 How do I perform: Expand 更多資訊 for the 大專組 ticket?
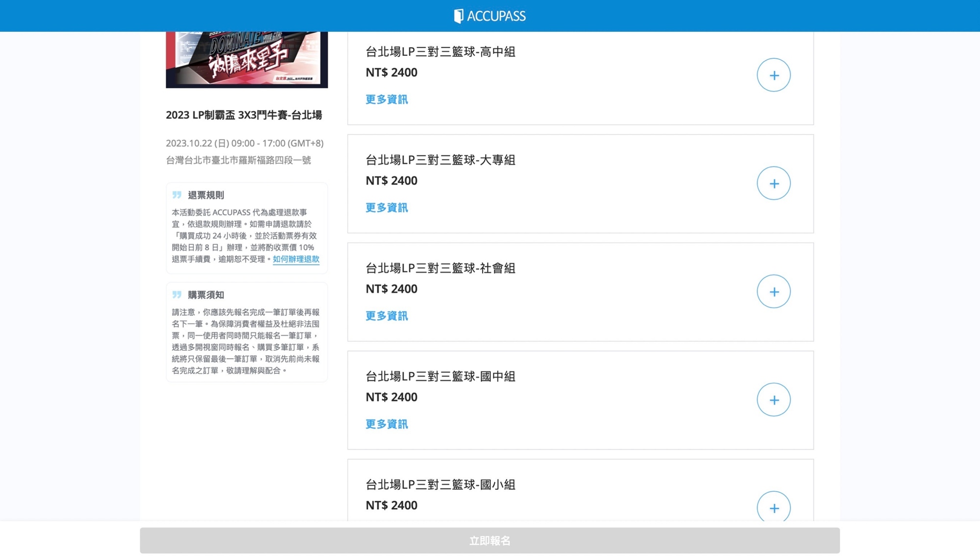click(x=387, y=208)
